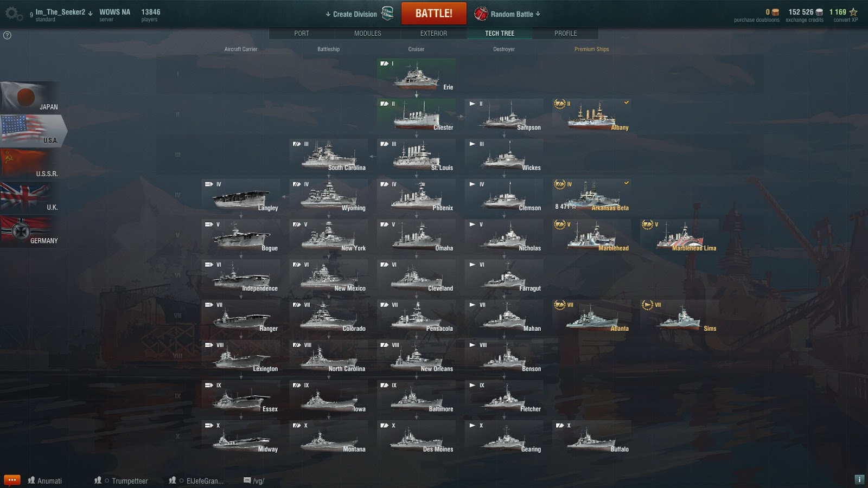The width and height of the screenshot is (868, 488).
Task: Switch to the MODULES tab
Action: pos(368,33)
